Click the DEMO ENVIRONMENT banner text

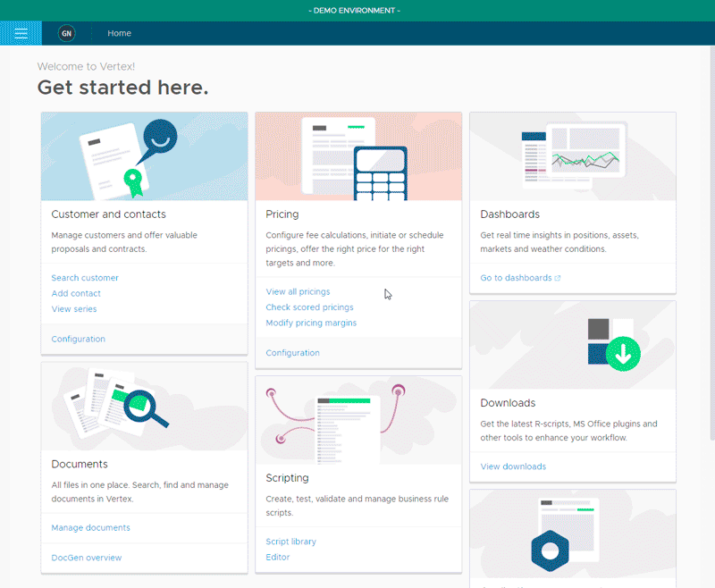point(354,11)
